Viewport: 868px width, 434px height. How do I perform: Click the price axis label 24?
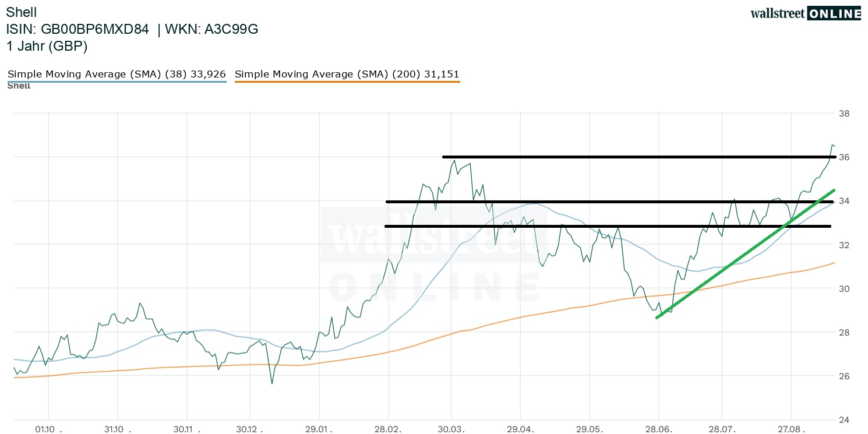click(x=844, y=420)
